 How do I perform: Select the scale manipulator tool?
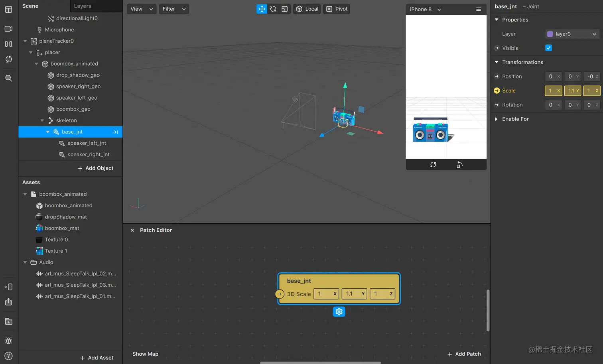coord(284,9)
